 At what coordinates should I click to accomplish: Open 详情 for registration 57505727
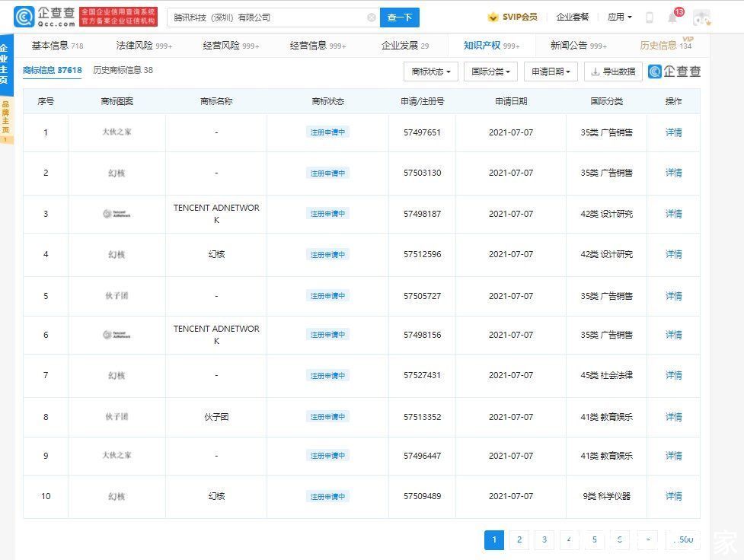point(673,296)
